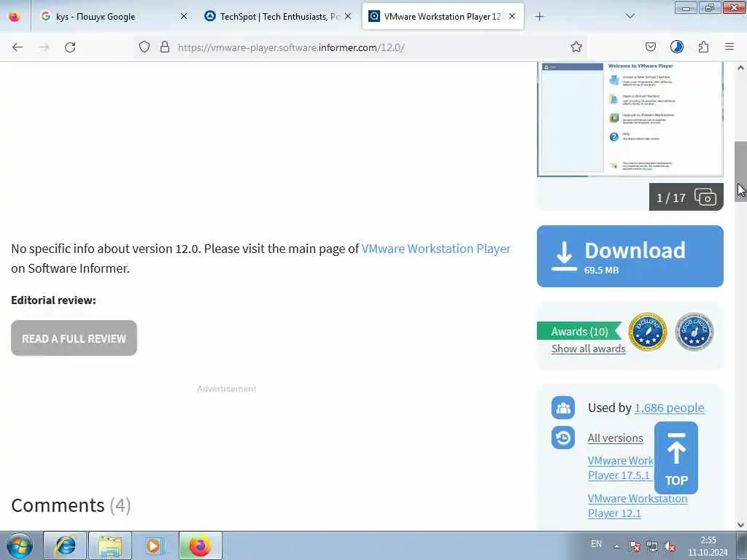
Task: Open the 1,686 people link
Action: click(670, 408)
